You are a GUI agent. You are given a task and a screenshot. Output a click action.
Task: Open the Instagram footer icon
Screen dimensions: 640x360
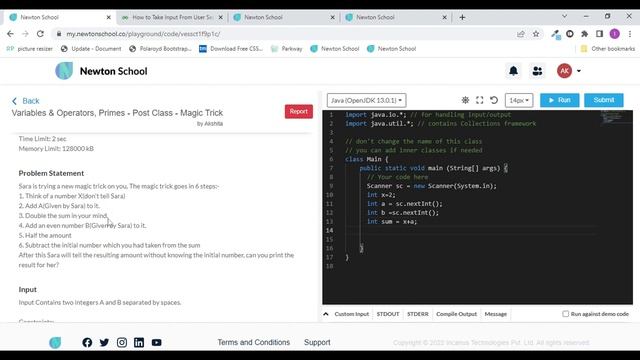point(122,342)
